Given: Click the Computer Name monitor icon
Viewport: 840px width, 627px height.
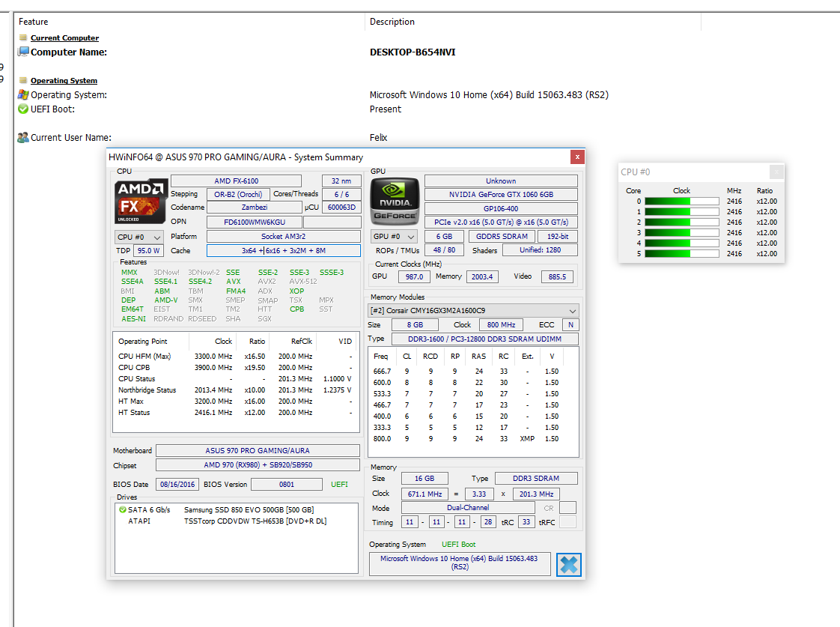Looking at the screenshot, I should coord(23,52).
